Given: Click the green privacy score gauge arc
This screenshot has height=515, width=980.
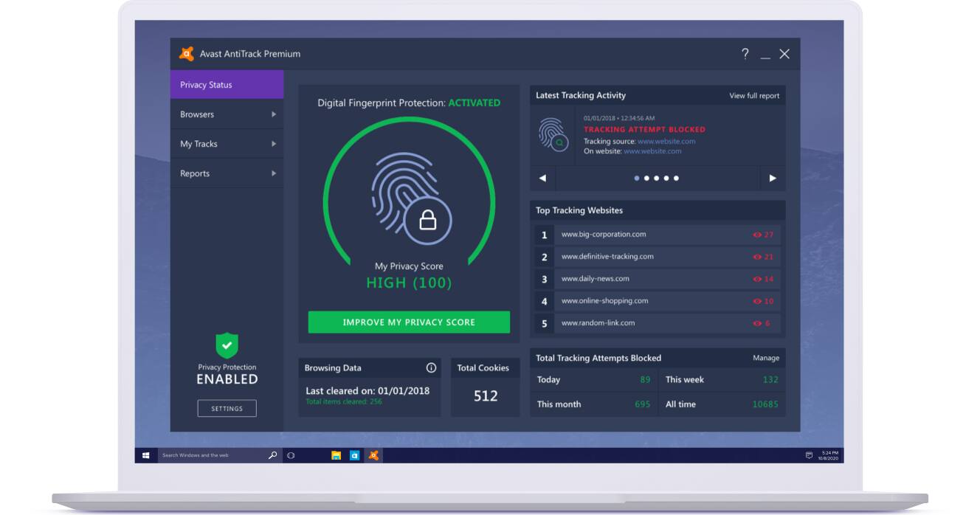Looking at the screenshot, I should [x=409, y=118].
